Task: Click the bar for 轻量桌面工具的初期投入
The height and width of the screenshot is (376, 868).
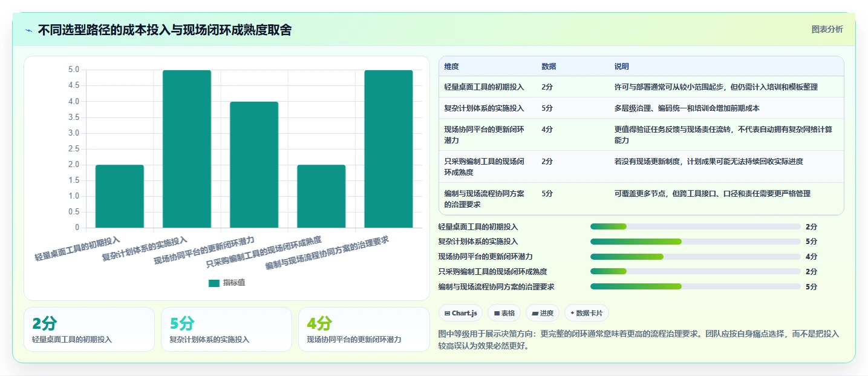Action: tap(120, 196)
